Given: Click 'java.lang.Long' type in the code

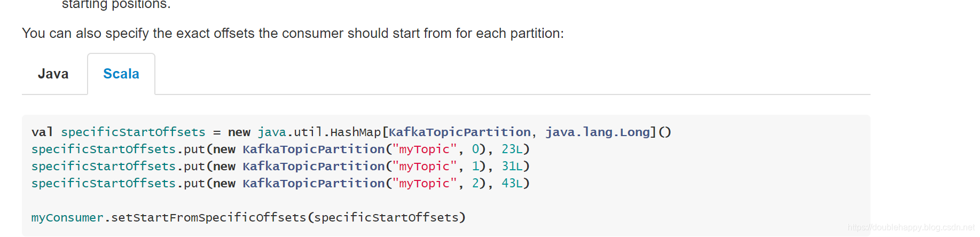Looking at the screenshot, I should coord(597,132).
